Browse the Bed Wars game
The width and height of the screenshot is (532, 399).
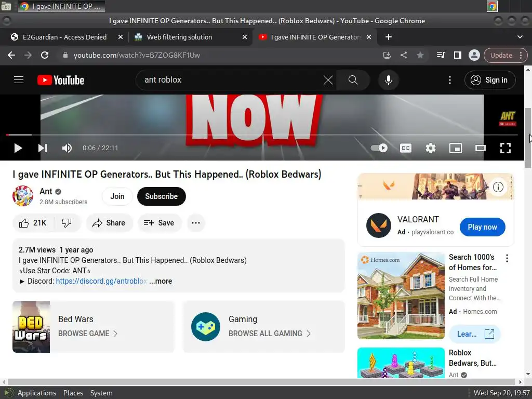(x=88, y=334)
